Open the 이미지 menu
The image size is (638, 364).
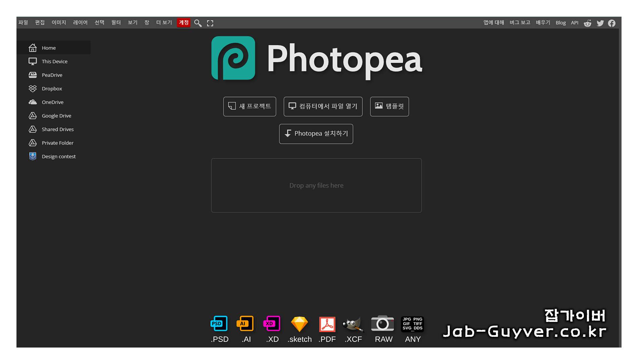[59, 23]
